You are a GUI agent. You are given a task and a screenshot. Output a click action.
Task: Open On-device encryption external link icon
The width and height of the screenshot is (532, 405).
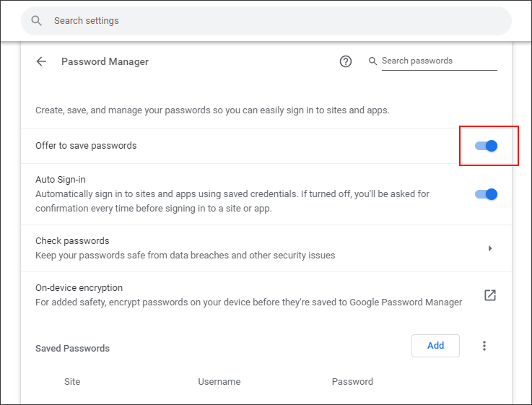point(490,295)
